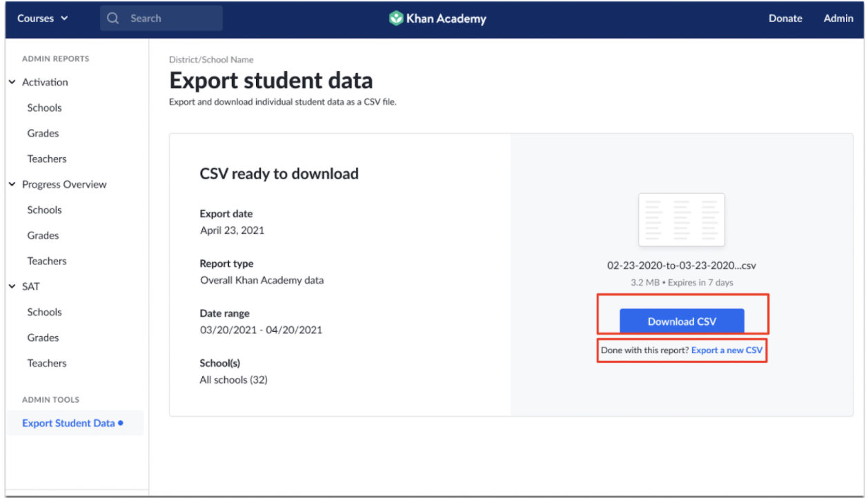The height and width of the screenshot is (498, 868).
Task: Click the Export a new CSV link
Action: pyautogui.click(x=727, y=350)
